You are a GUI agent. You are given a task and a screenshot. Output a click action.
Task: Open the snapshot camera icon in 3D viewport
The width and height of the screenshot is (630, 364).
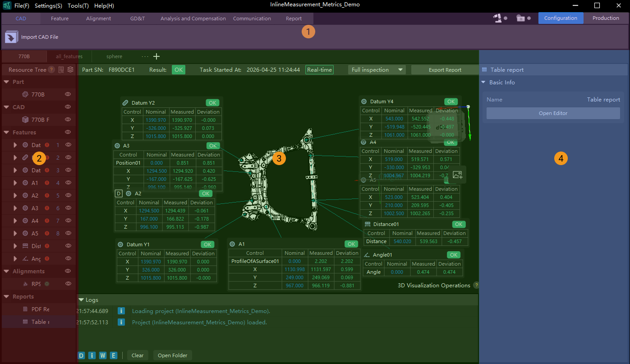click(x=457, y=174)
